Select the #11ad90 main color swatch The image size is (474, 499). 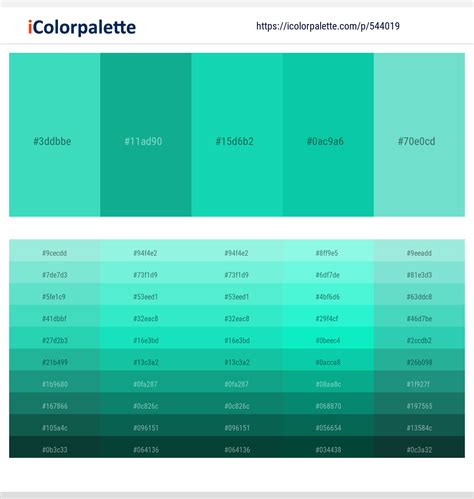click(x=146, y=135)
